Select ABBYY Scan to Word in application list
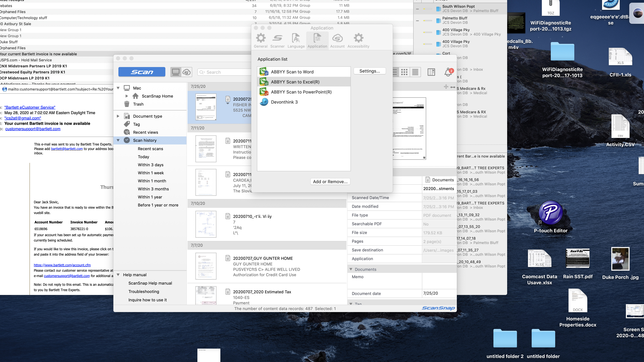 click(304, 72)
